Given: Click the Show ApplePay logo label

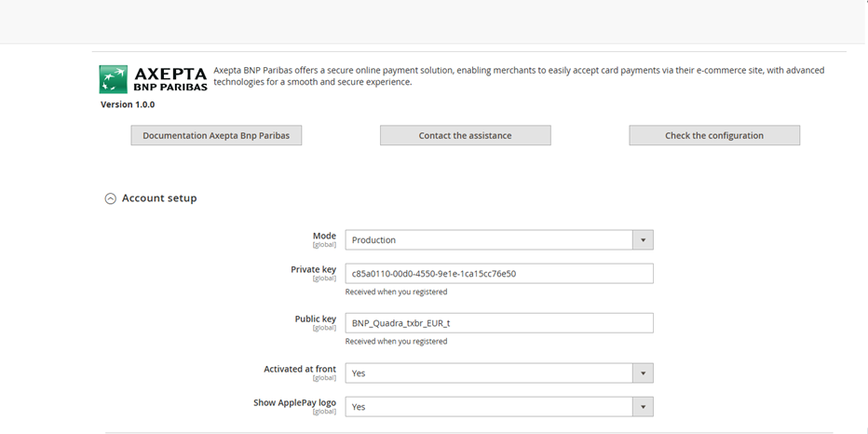Looking at the screenshot, I should point(294,403).
